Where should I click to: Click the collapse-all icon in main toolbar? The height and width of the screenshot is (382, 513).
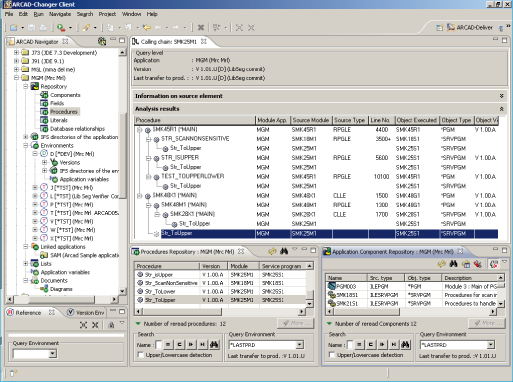click(251, 28)
